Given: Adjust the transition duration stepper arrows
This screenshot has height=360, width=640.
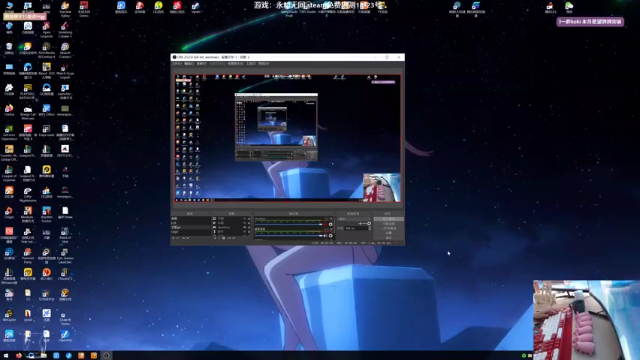Looking at the screenshot, I should [369, 228].
